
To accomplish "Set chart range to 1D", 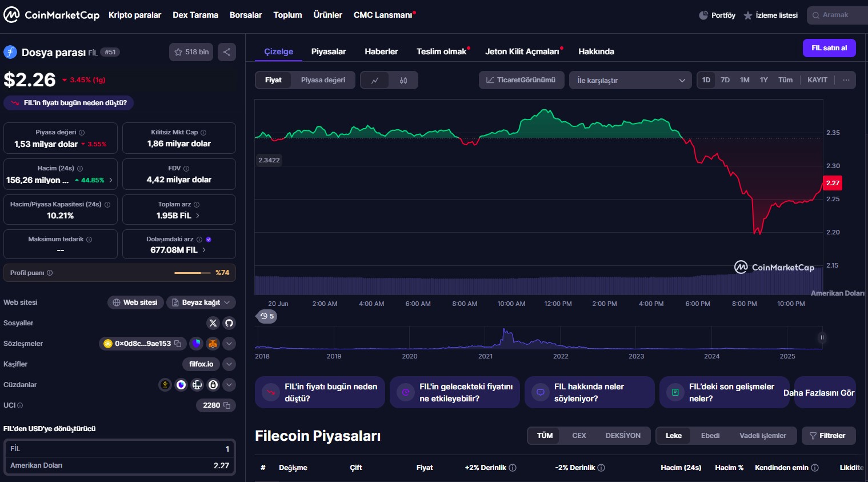I will point(706,80).
